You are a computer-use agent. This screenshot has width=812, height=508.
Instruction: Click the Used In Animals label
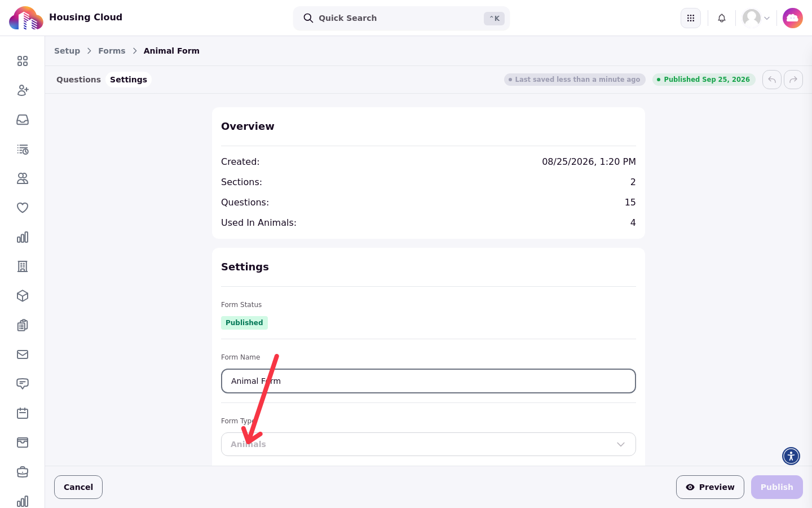pos(259,222)
